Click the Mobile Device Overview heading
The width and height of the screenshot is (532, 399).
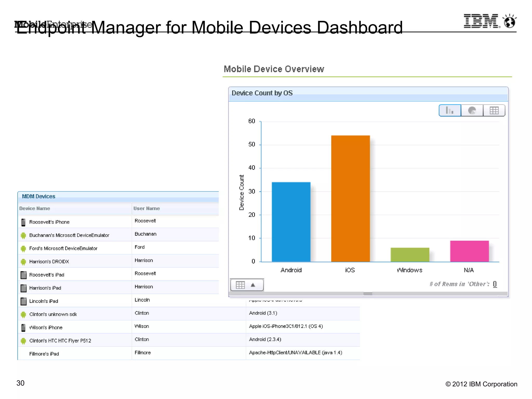click(274, 69)
